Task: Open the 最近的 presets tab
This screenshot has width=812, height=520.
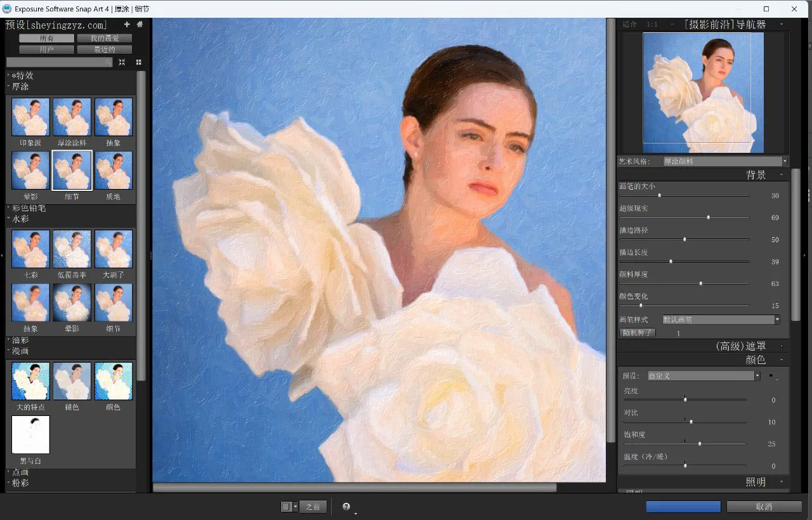Action: [x=105, y=49]
